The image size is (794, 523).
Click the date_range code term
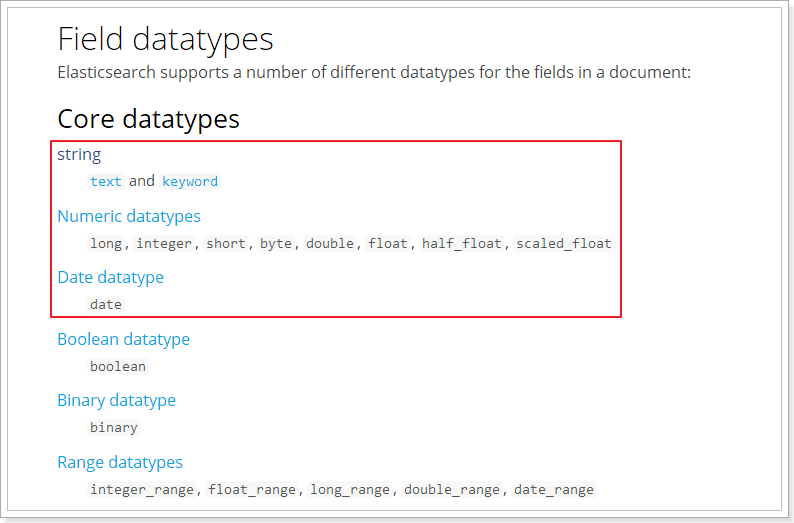(554, 490)
